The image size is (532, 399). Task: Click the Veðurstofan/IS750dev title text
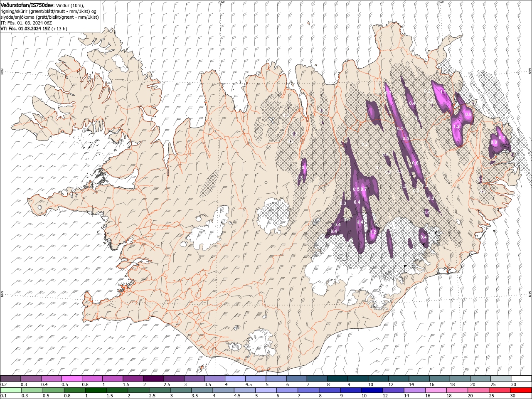pos(27,5)
